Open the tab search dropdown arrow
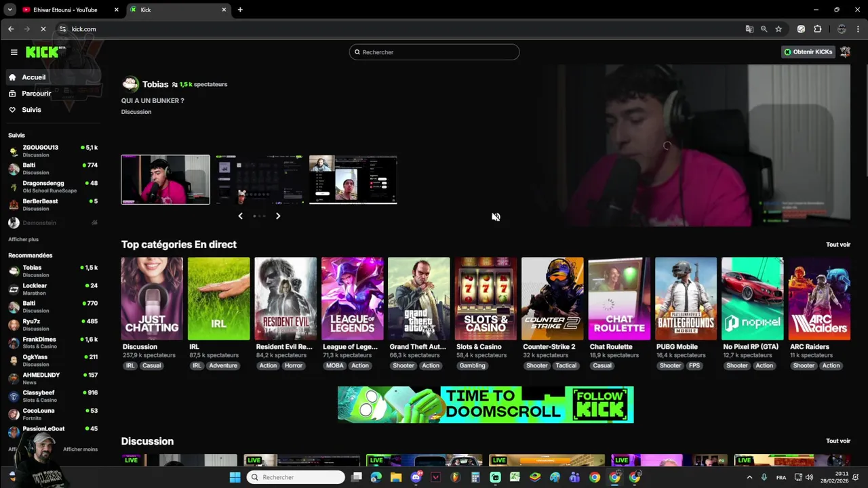 pyautogui.click(x=9, y=9)
